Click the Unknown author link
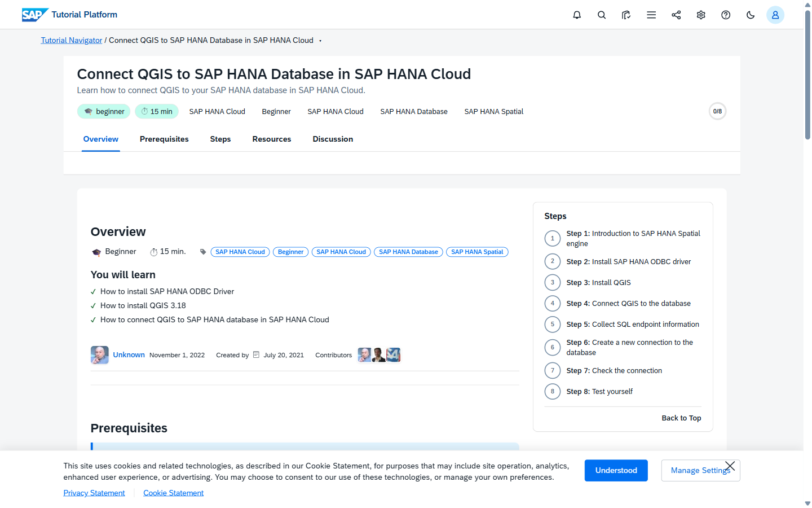The height and width of the screenshot is (508, 812). coord(129,354)
